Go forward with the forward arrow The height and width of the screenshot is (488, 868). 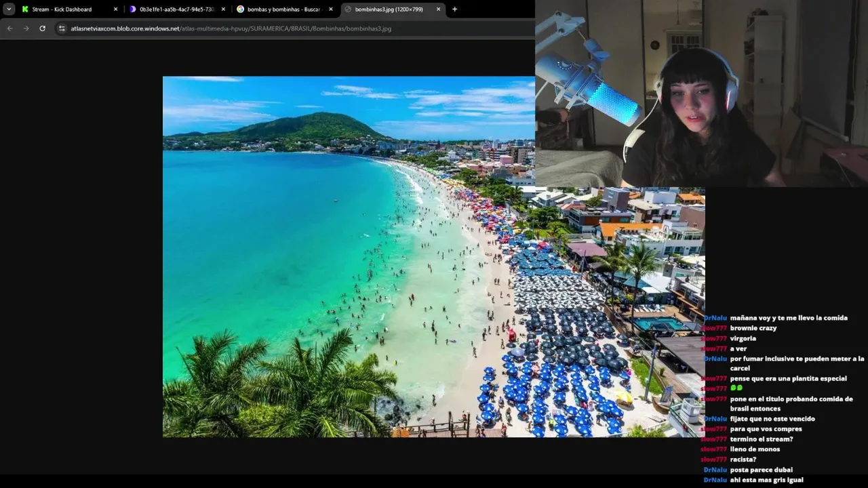(x=26, y=28)
